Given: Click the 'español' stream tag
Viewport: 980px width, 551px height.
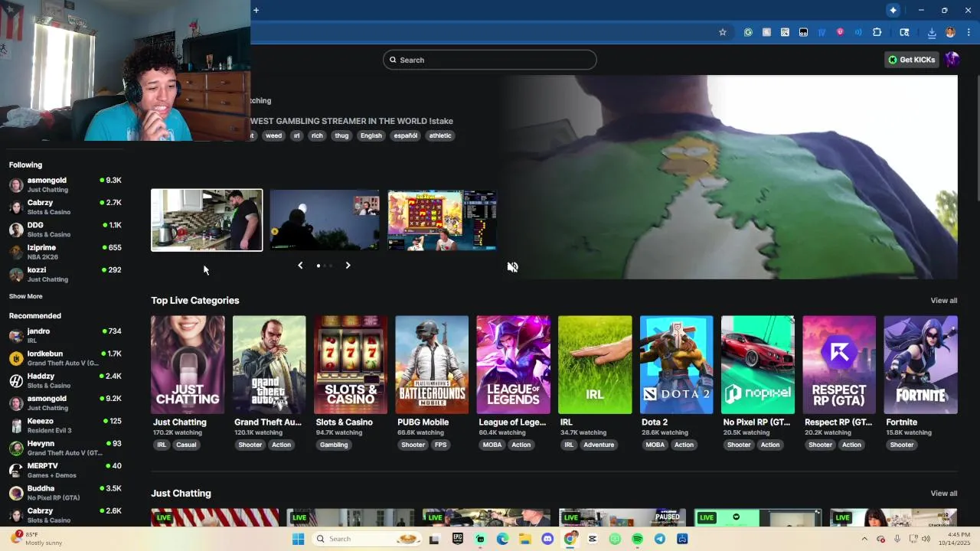Looking at the screenshot, I should click(x=405, y=135).
